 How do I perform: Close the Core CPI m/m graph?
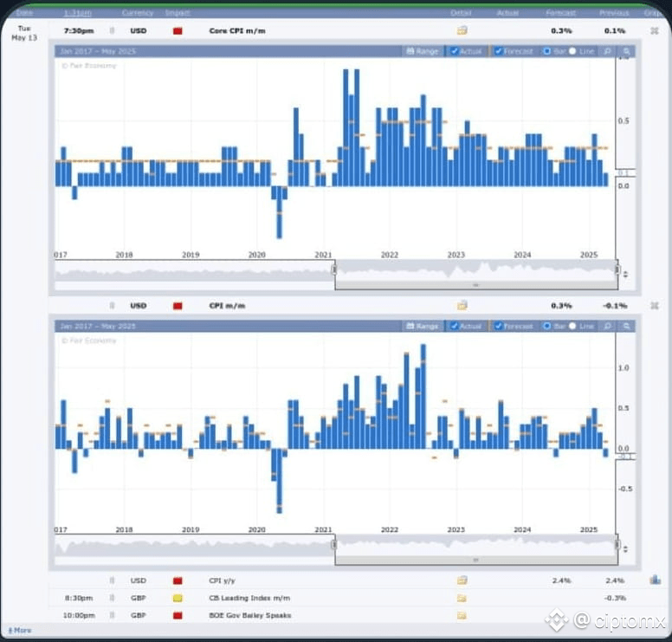[x=655, y=30]
